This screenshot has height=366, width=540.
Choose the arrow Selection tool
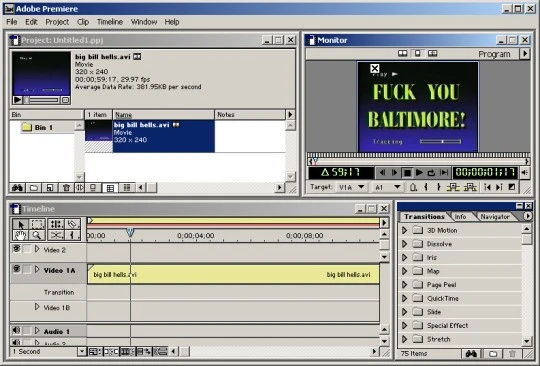coord(20,224)
